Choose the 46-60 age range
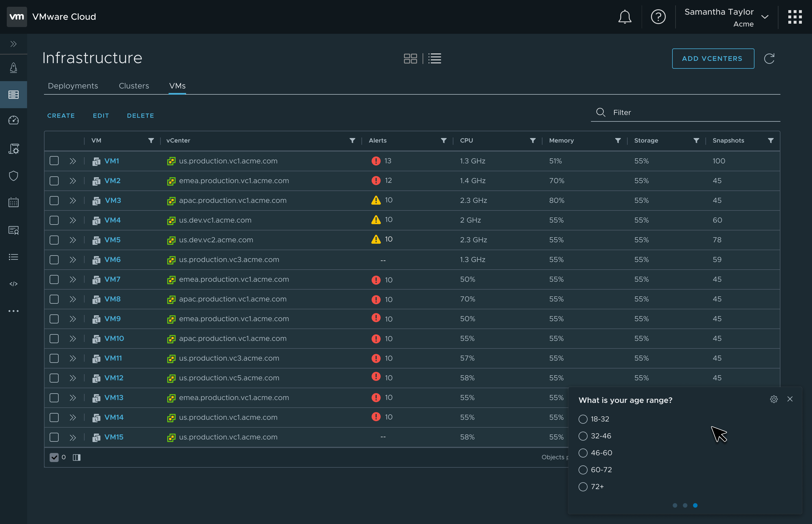This screenshot has height=524, width=812. [583, 453]
